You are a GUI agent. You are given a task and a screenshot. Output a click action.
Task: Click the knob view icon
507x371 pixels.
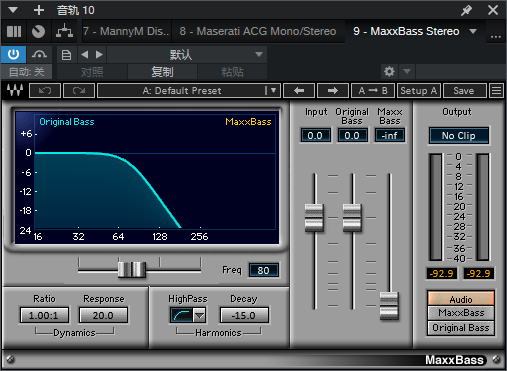38,31
